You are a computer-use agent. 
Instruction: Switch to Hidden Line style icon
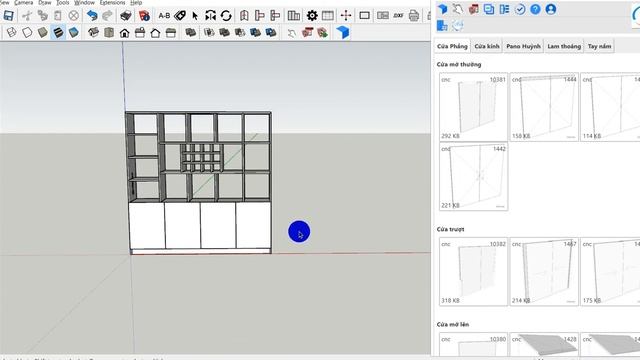click(27, 32)
